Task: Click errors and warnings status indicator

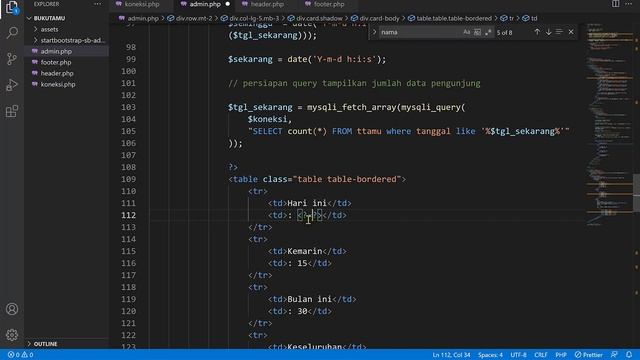Action: click(20, 355)
